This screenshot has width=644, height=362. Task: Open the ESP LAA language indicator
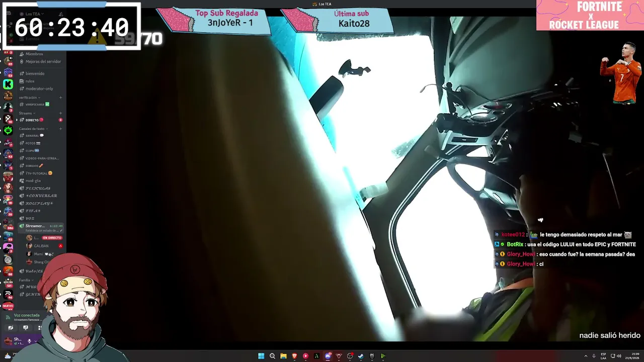click(603, 356)
